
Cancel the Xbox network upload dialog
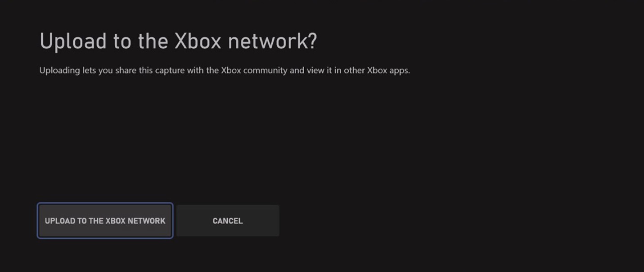[227, 221]
